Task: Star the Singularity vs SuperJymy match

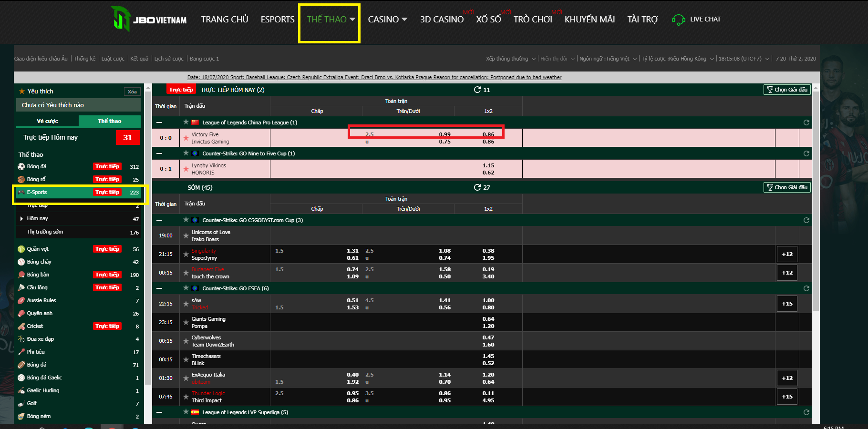Action: [186, 254]
